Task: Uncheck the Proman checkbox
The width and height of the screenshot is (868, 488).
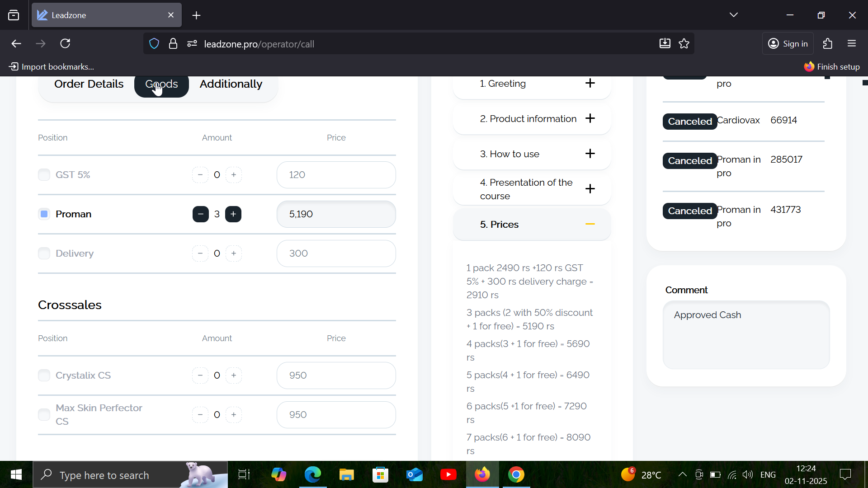Action: click(x=44, y=214)
